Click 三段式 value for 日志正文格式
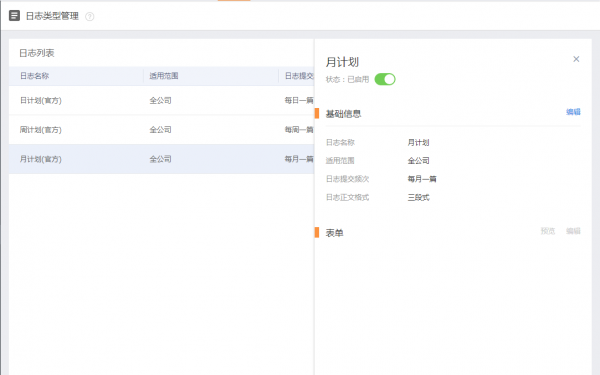 pos(418,197)
